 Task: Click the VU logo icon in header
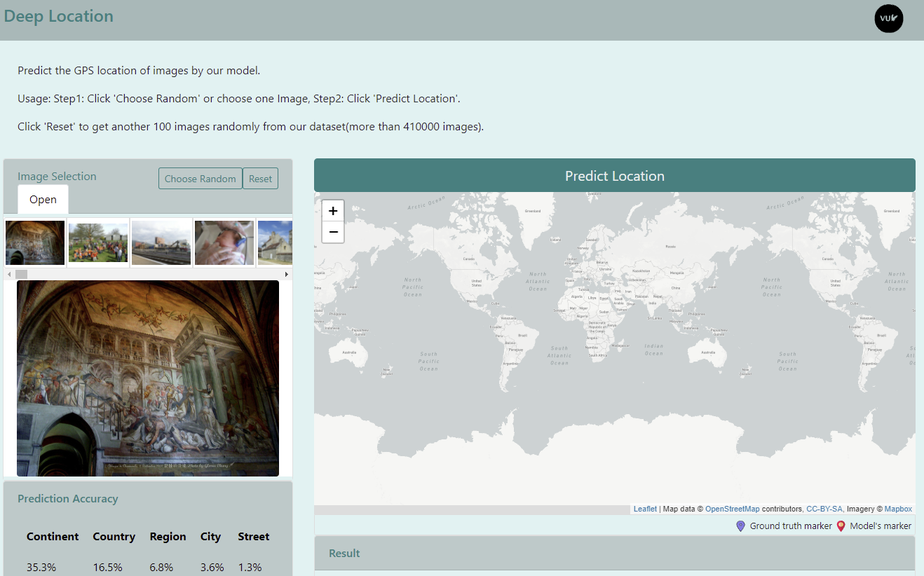[x=889, y=18]
